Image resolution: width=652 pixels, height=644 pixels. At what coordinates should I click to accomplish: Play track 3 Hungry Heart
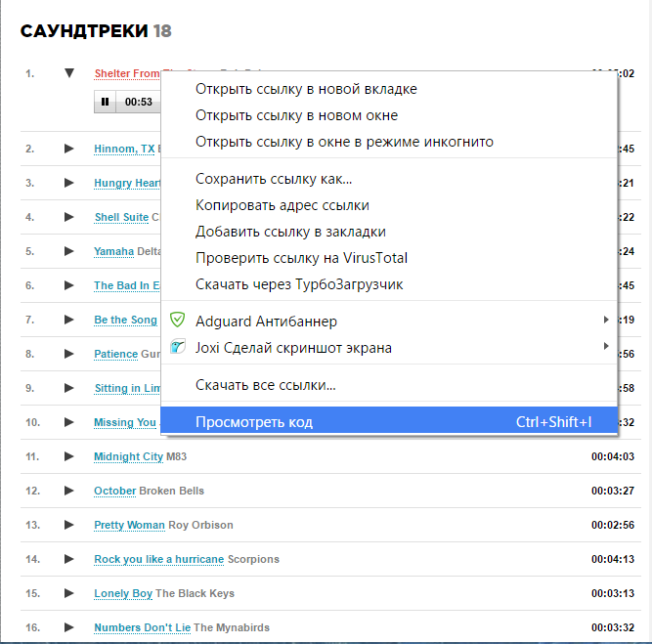click(x=69, y=183)
